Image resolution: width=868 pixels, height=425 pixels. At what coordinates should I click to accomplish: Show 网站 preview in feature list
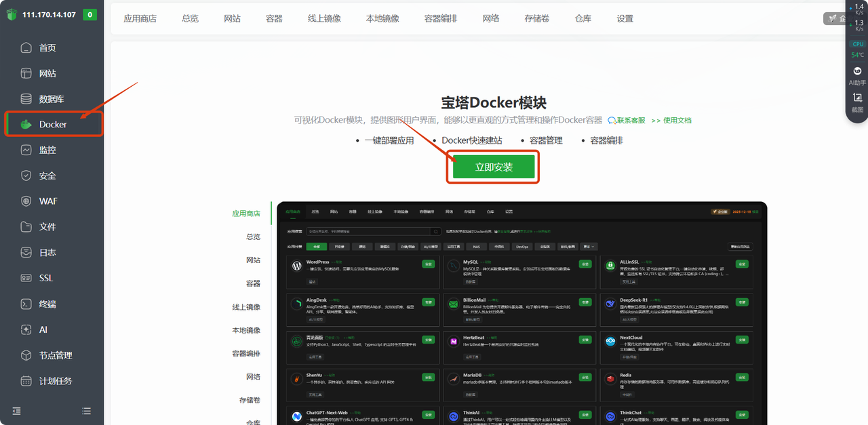click(x=254, y=260)
